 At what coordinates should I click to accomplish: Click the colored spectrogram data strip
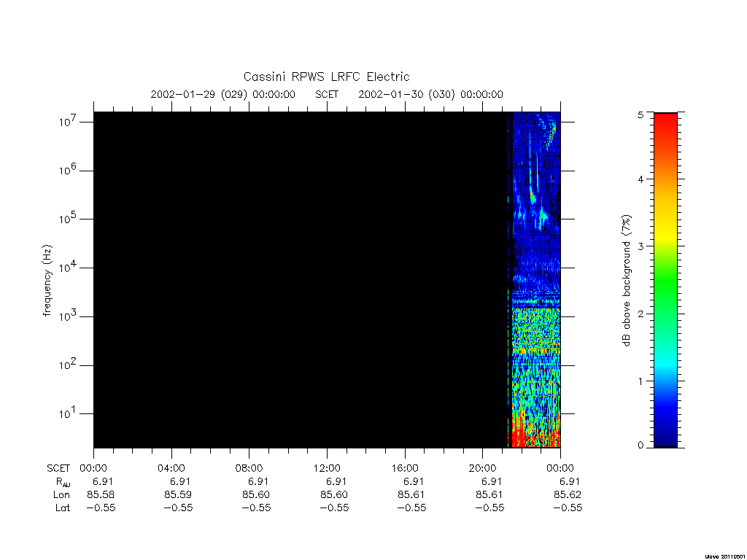click(x=536, y=280)
